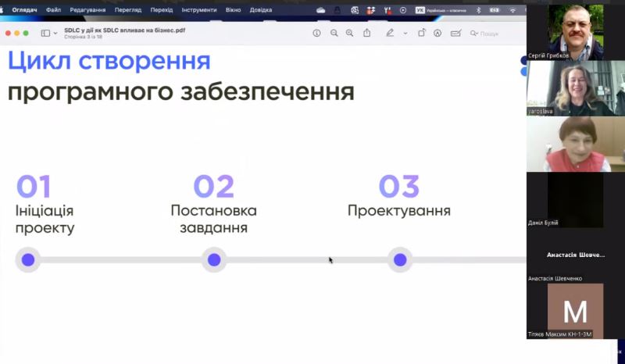Click the text програмного забезпечення

click(x=181, y=92)
